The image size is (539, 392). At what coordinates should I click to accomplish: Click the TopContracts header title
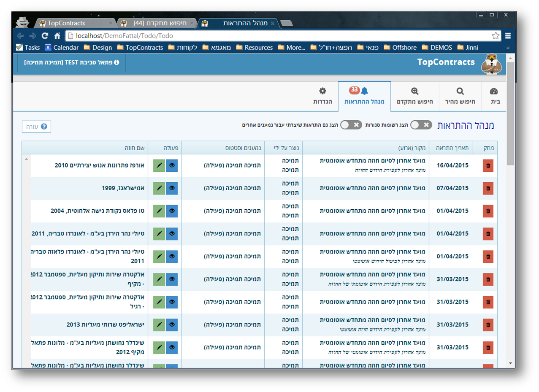tap(446, 62)
